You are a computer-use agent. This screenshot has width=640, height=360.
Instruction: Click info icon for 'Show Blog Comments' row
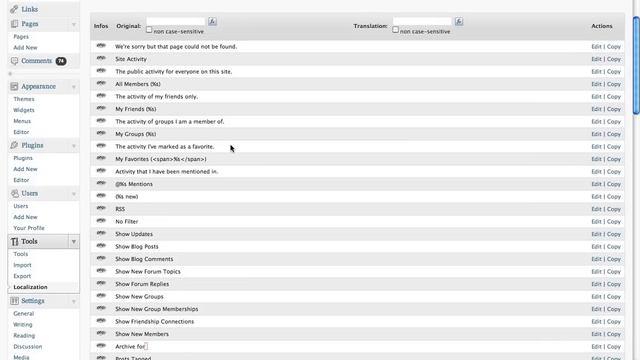pos(101,258)
